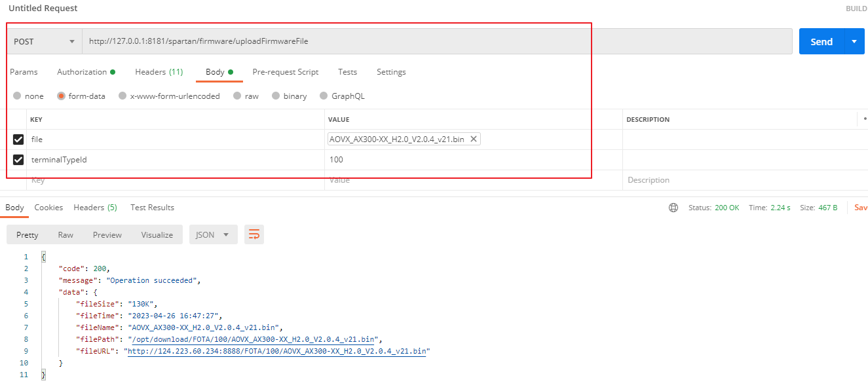868x389 pixels.
Task: Remove the attached .bin file
Action: click(x=473, y=139)
